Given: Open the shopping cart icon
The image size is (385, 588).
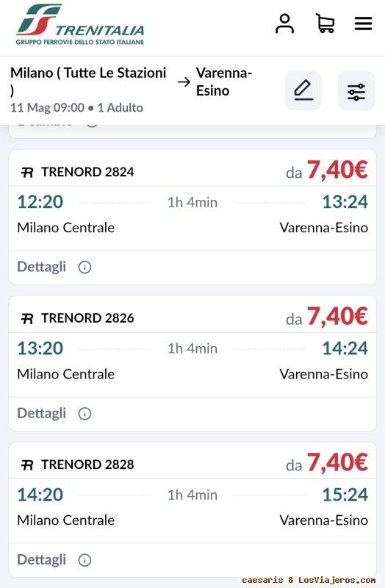Looking at the screenshot, I should [325, 24].
